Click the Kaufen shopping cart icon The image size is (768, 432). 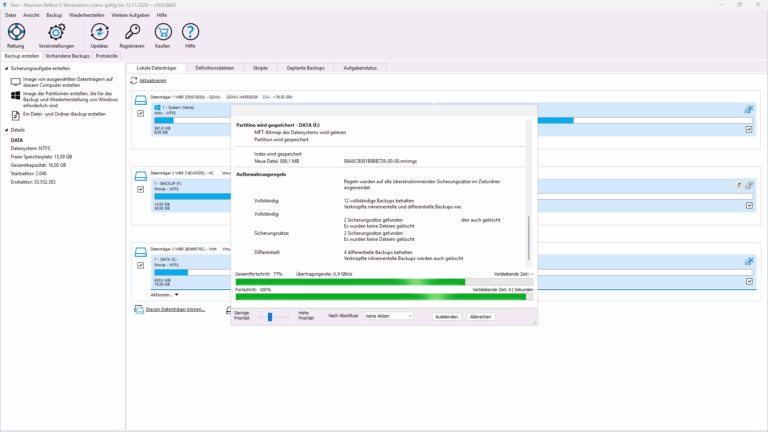click(x=163, y=32)
